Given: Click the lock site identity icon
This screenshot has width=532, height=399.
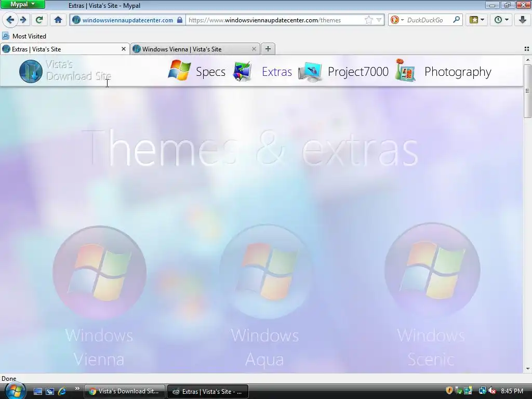Looking at the screenshot, I should point(180,20).
